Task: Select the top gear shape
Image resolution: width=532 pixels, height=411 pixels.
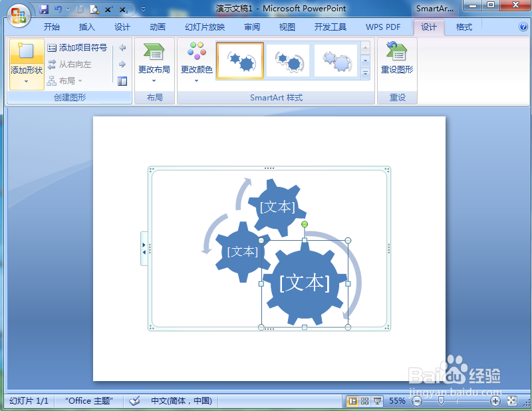Action: click(277, 207)
